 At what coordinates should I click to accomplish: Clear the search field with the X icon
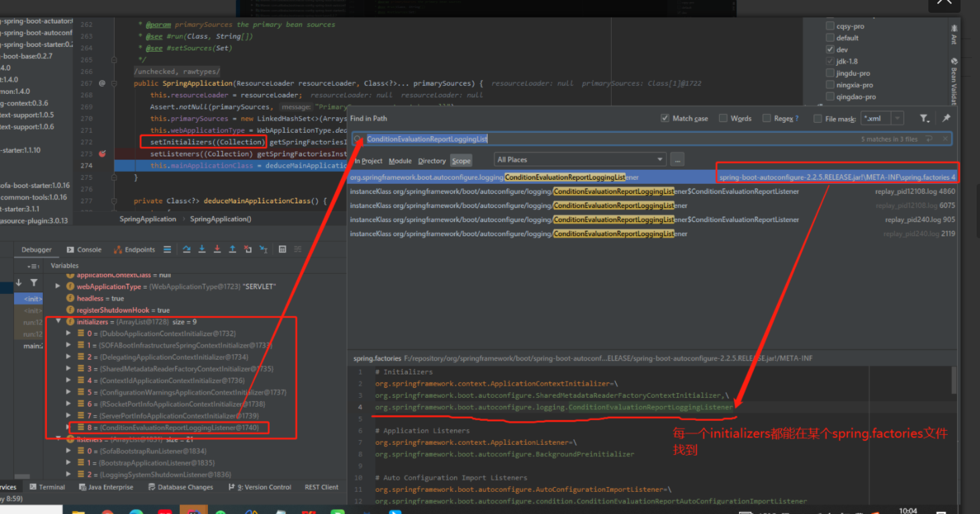pos(944,139)
